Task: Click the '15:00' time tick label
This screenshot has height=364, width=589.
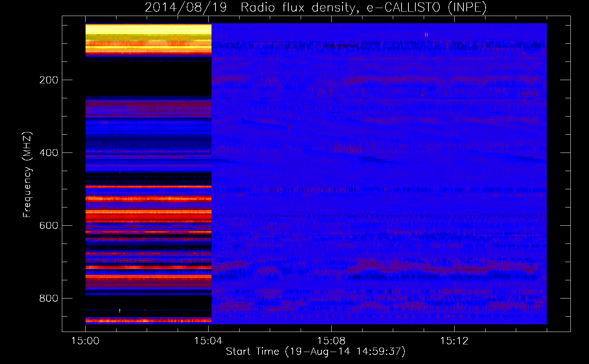Action: click(85, 341)
